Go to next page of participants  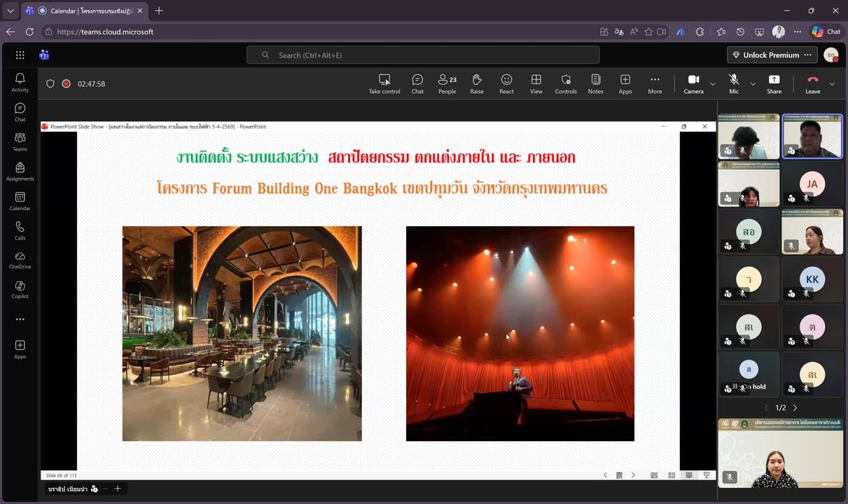(x=795, y=407)
